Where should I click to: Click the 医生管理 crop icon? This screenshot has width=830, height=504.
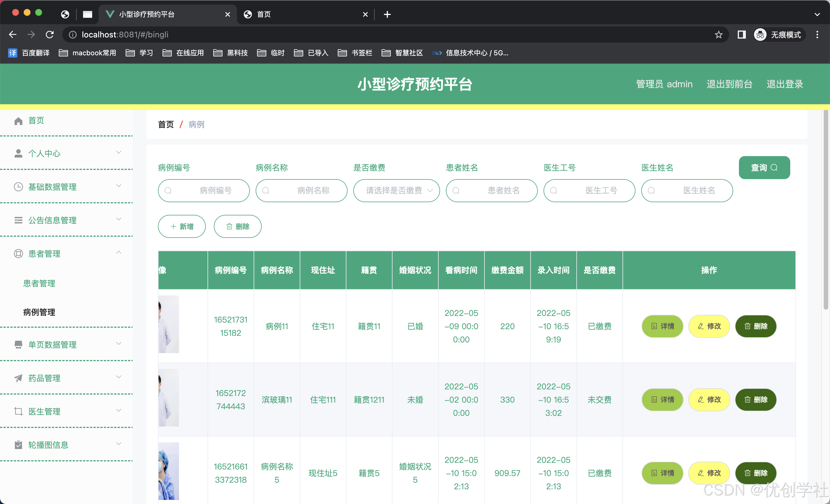(18, 412)
